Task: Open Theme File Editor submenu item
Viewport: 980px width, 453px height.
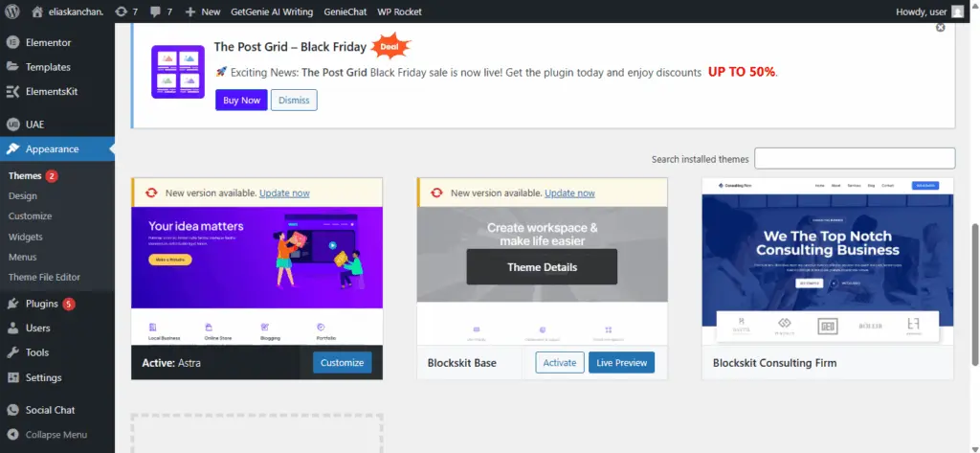Action: tap(44, 277)
